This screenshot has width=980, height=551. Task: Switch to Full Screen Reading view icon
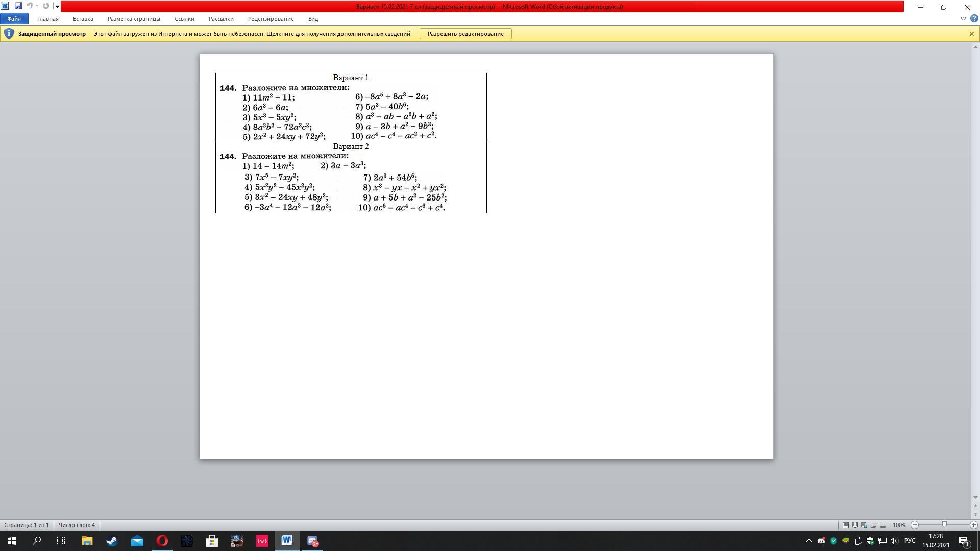tap(855, 525)
